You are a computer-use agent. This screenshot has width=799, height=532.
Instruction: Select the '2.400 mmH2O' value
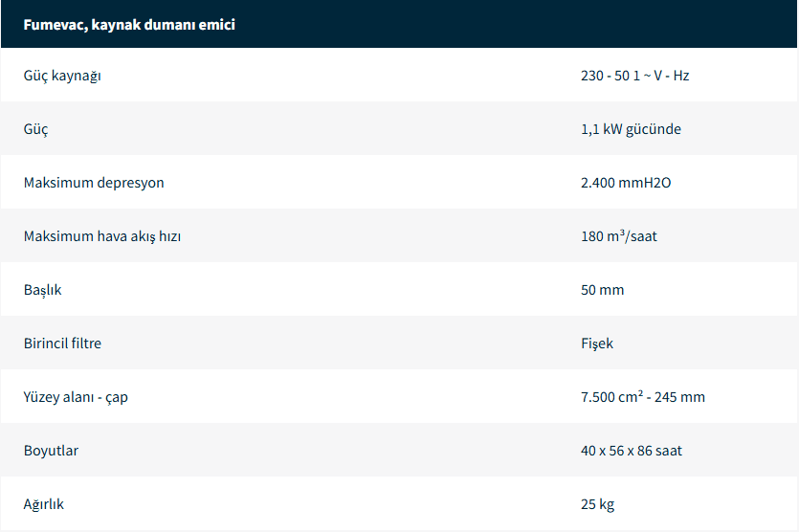point(626,183)
